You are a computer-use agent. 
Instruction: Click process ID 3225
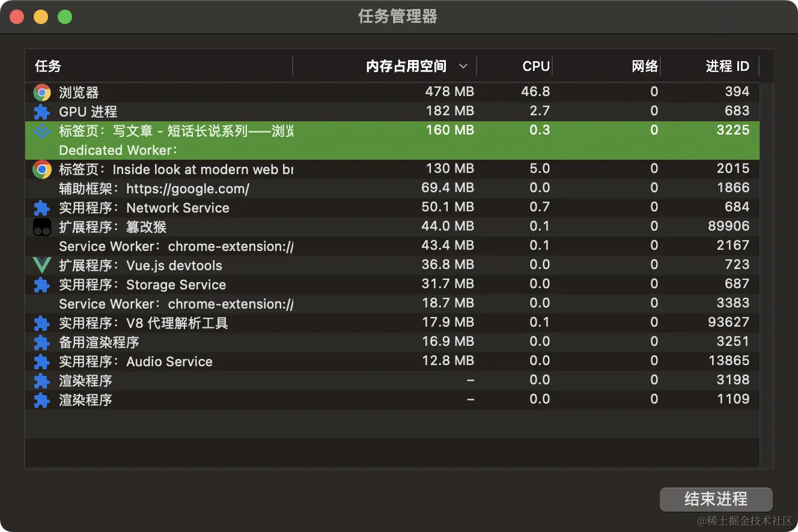pyautogui.click(x=733, y=130)
